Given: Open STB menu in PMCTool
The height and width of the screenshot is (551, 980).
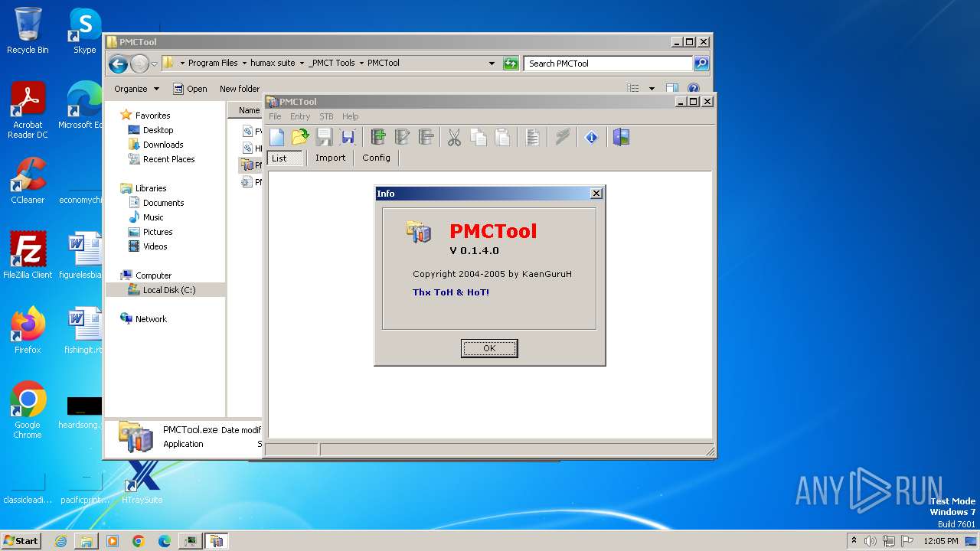Looking at the screenshot, I should (x=326, y=116).
